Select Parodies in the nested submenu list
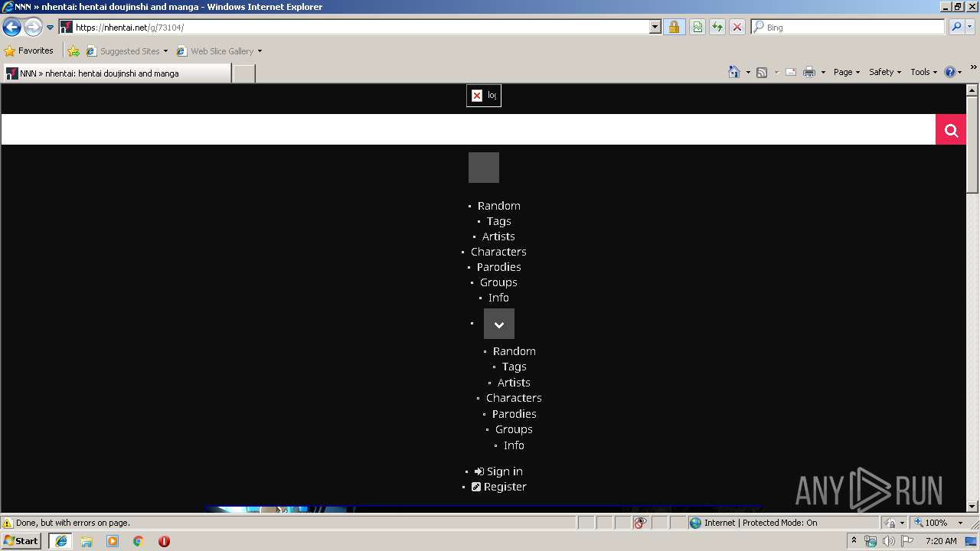The image size is (980, 551). [514, 414]
